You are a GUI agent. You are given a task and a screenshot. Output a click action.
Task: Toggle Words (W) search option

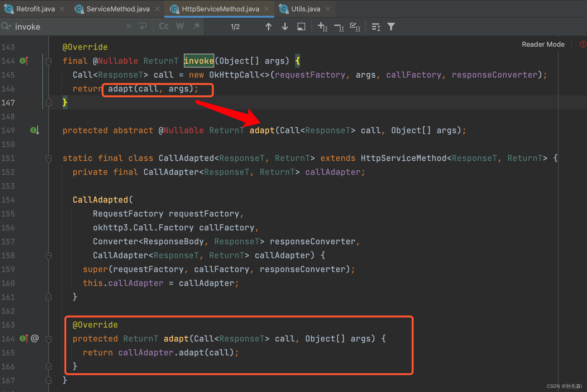coord(180,26)
